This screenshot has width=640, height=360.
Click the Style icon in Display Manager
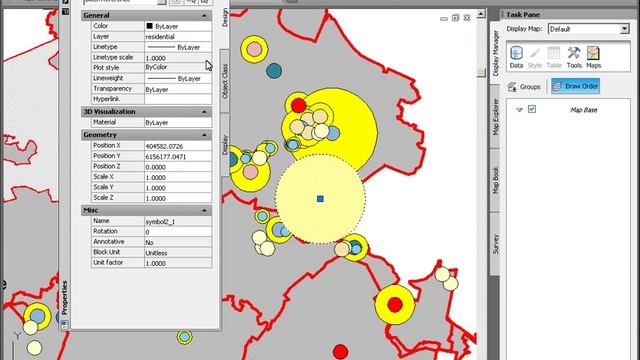tap(534, 57)
